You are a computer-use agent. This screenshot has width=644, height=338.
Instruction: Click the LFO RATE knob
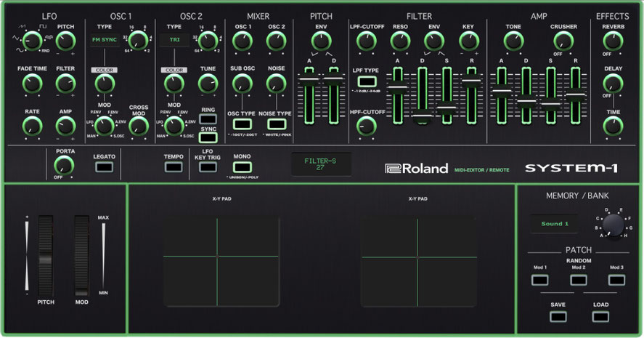32,126
